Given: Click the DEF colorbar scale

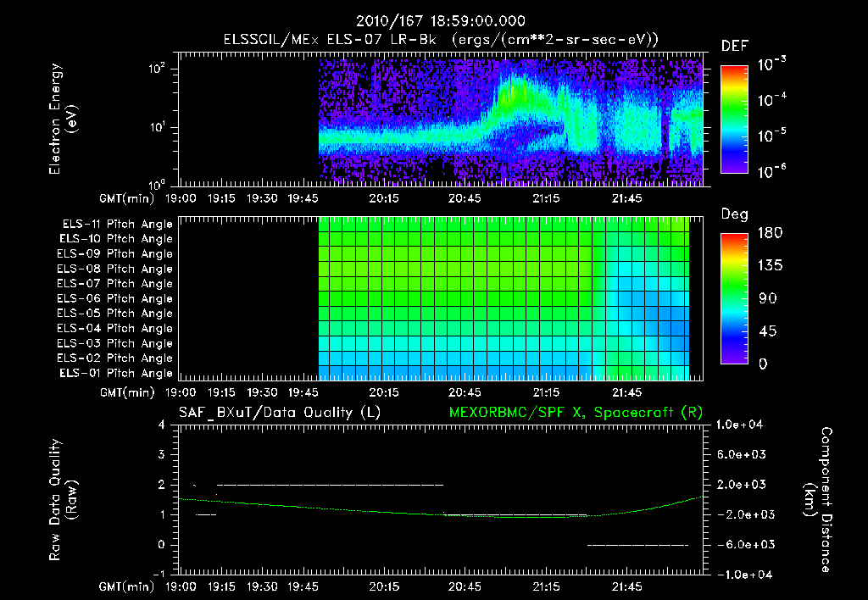Looking at the screenshot, I should pos(734,119).
